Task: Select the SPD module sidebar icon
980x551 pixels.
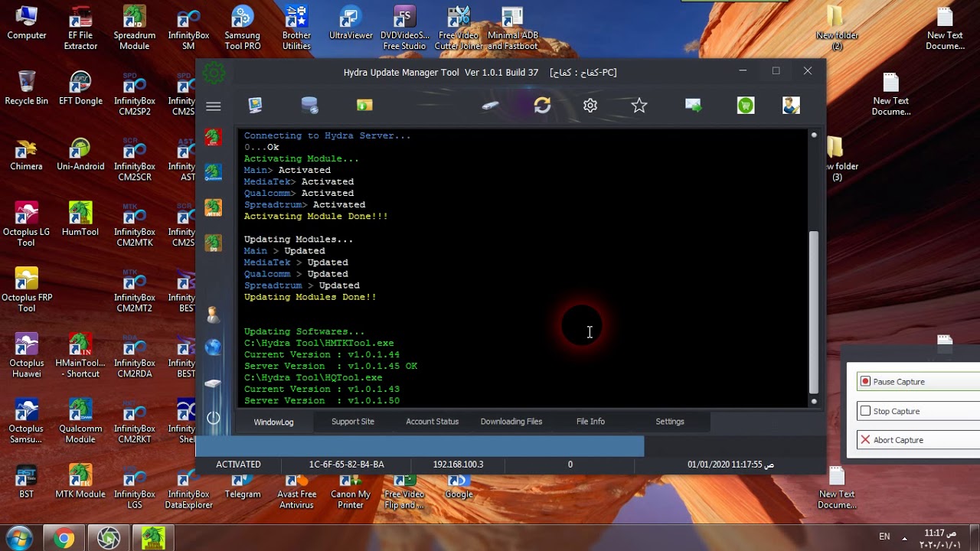Action: [214, 243]
